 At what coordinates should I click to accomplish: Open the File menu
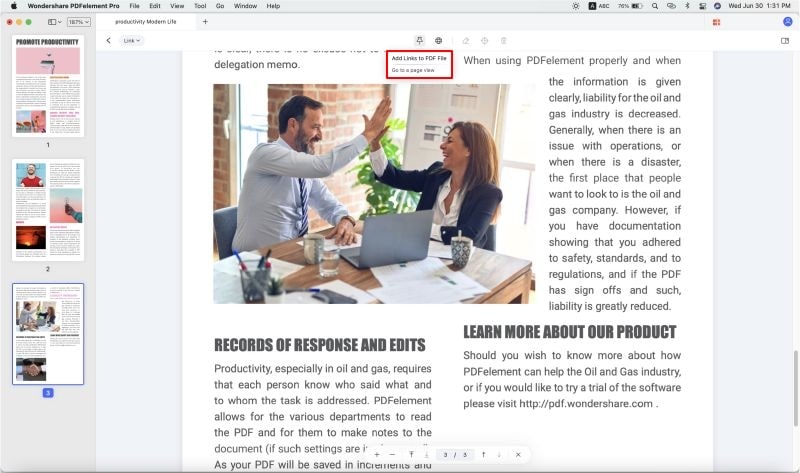click(x=134, y=6)
